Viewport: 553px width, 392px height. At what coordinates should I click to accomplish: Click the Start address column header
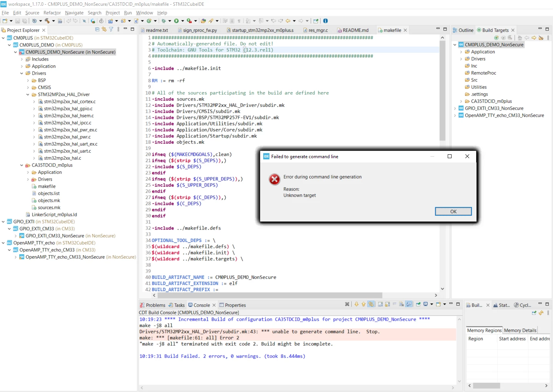(512, 339)
